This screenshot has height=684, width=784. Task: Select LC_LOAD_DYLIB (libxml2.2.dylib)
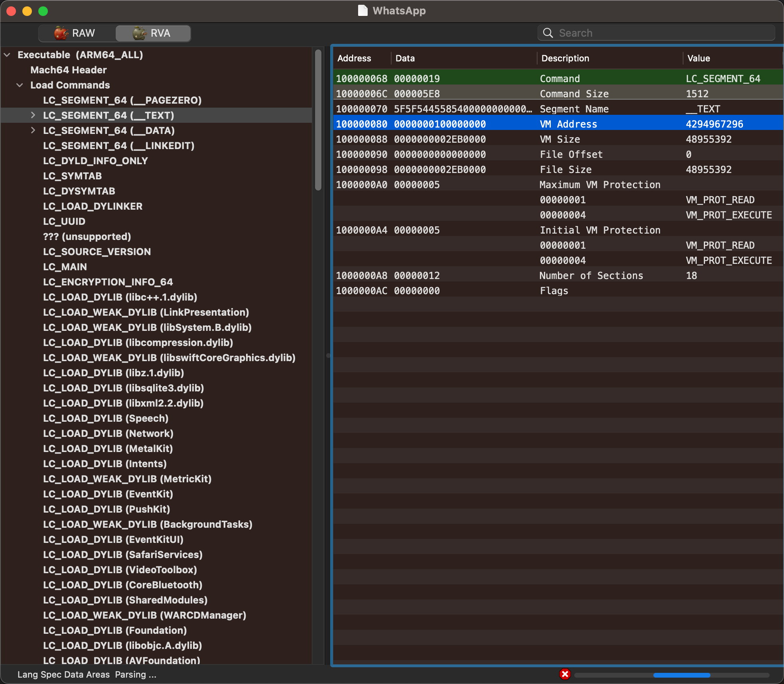coord(124,403)
